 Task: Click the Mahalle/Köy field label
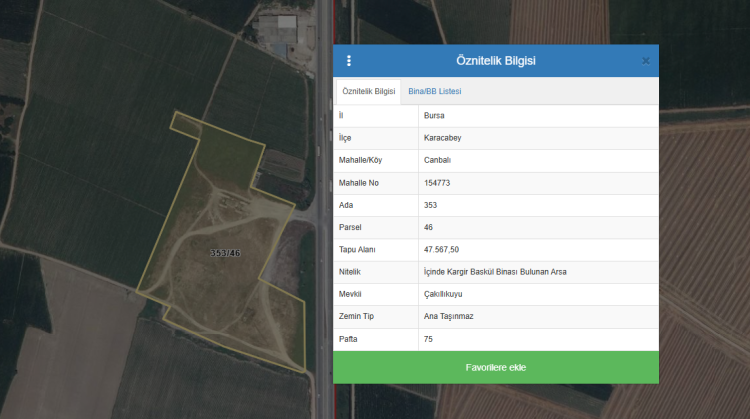coord(360,161)
